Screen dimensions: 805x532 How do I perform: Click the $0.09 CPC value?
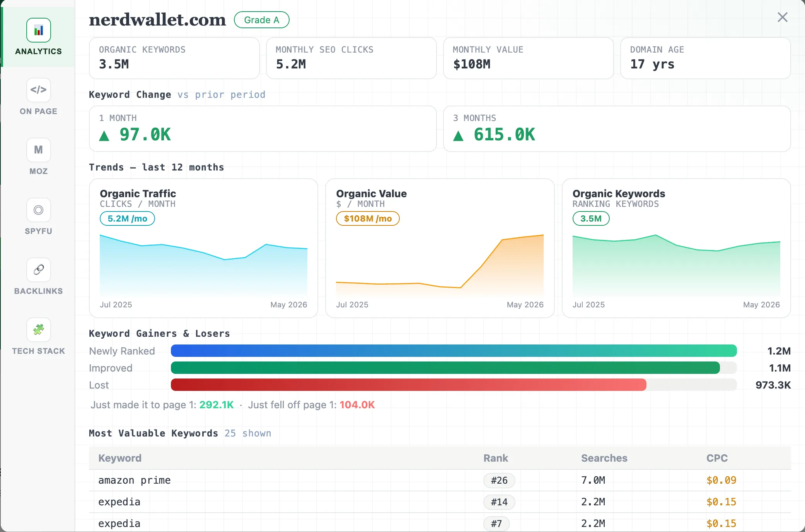pyautogui.click(x=721, y=480)
